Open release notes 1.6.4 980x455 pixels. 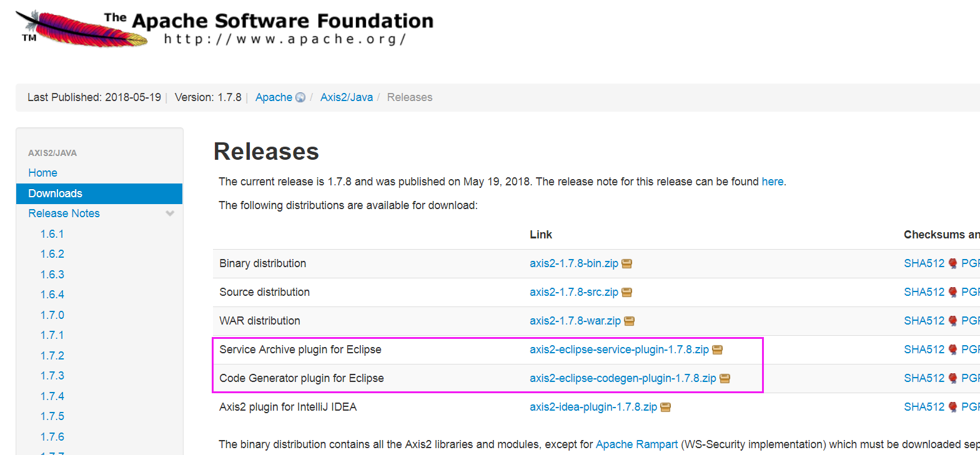pyautogui.click(x=52, y=295)
